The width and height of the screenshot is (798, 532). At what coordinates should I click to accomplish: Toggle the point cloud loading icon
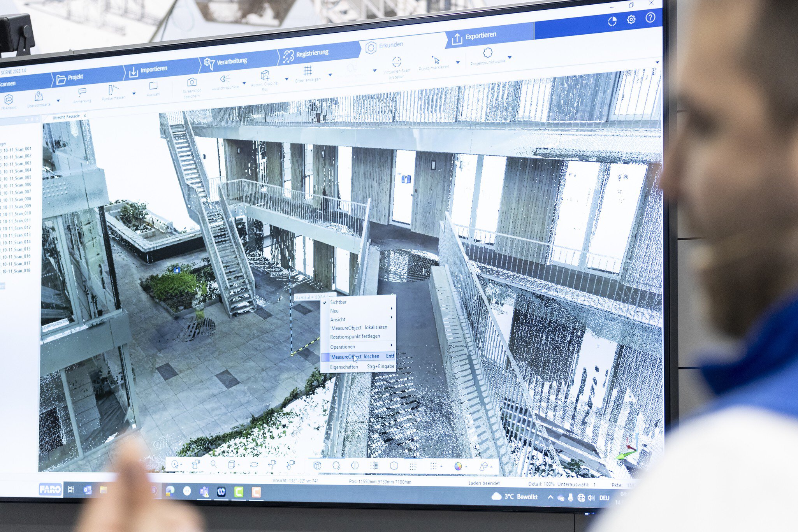point(336,465)
